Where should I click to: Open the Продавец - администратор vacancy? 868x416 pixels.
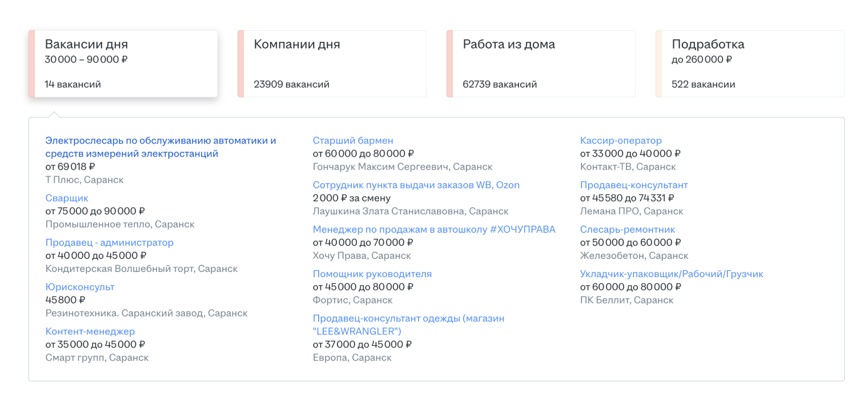[x=109, y=242]
